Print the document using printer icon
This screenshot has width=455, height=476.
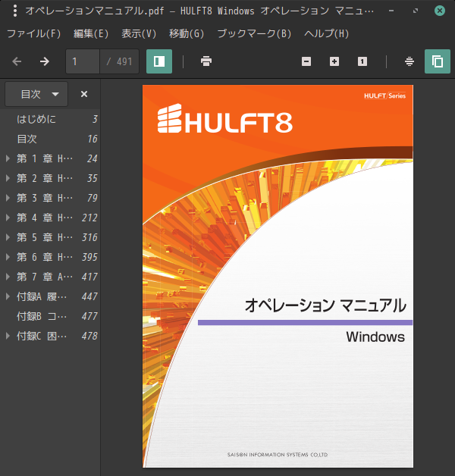point(206,61)
